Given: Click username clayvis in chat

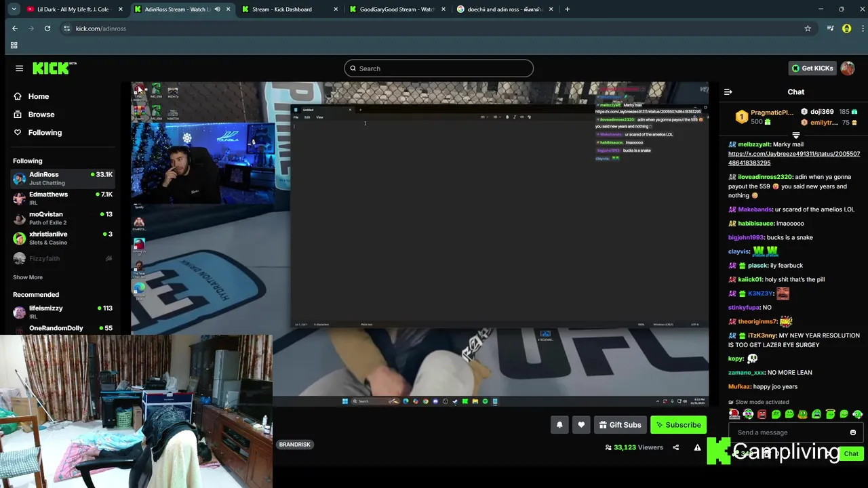Looking at the screenshot, I should [x=738, y=251].
